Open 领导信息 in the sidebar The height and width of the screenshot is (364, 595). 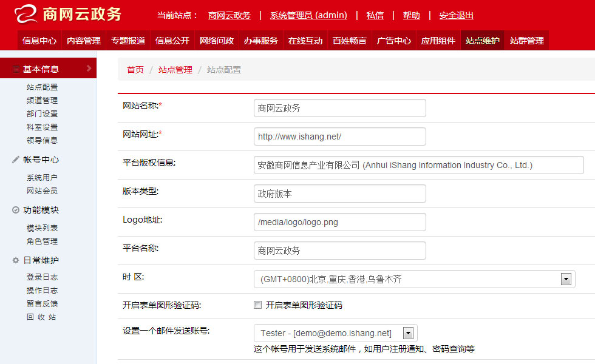[x=42, y=140]
